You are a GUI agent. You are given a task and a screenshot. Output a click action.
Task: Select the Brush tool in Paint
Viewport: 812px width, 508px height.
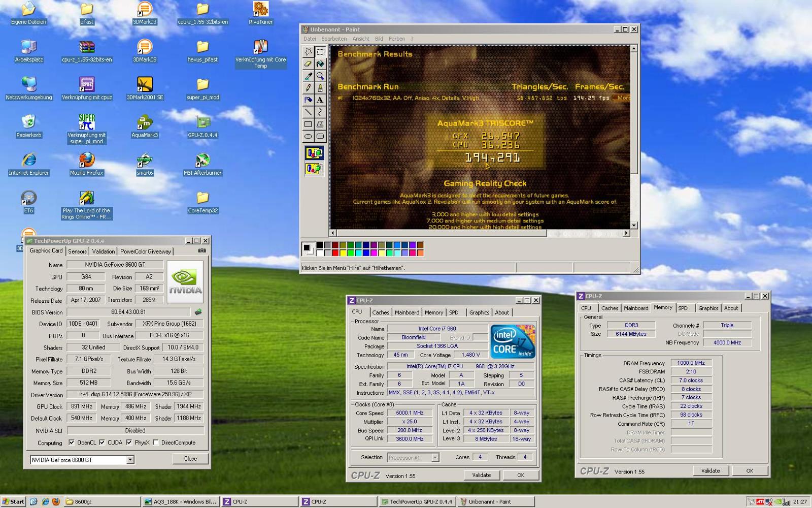coord(320,88)
